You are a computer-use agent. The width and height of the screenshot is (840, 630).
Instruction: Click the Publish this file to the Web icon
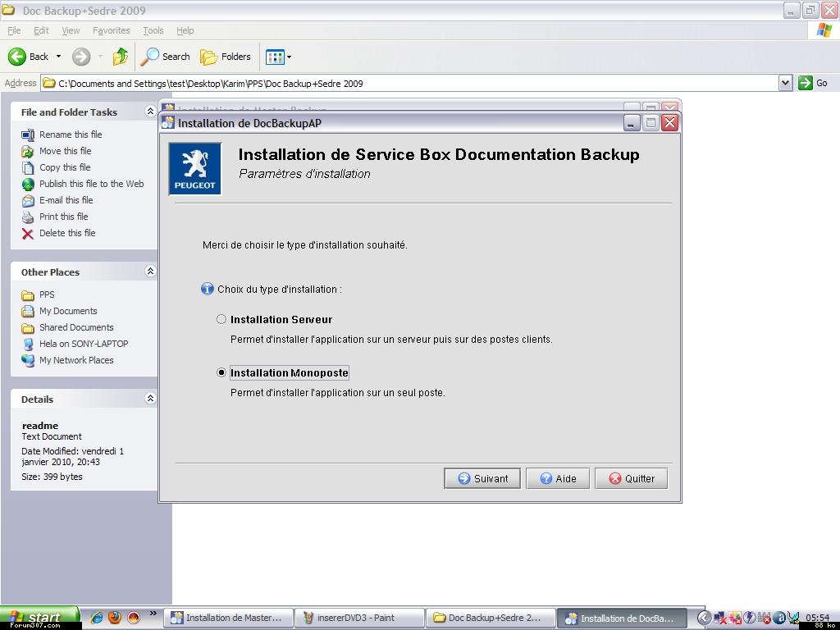pyautogui.click(x=28, y=185)
